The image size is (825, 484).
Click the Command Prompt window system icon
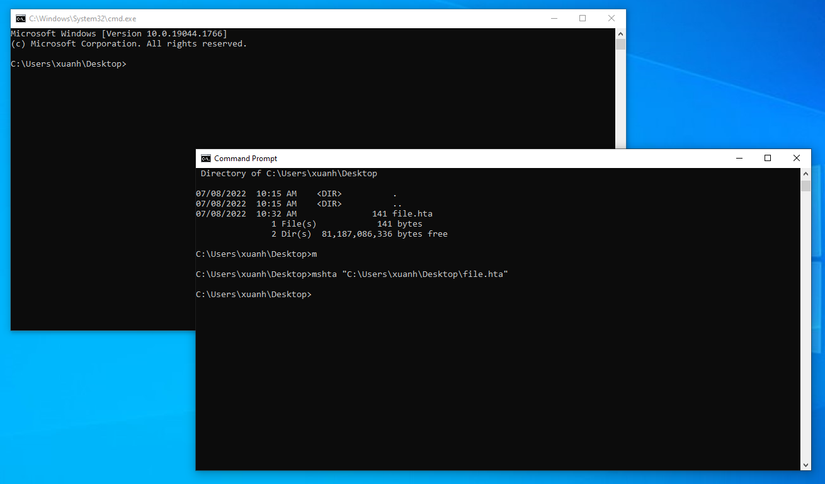pyautogui.click(x=206, y=158)
